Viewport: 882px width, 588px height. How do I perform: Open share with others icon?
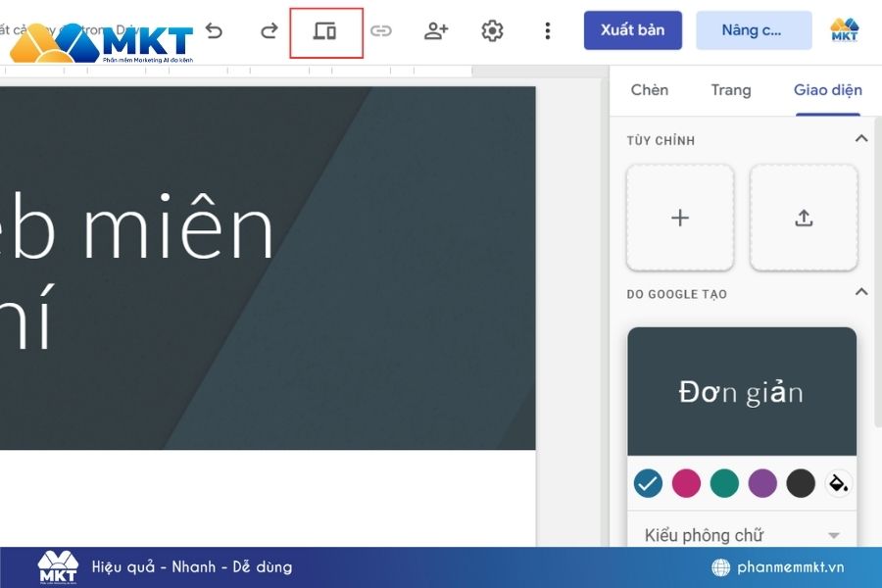pos(436,30)
